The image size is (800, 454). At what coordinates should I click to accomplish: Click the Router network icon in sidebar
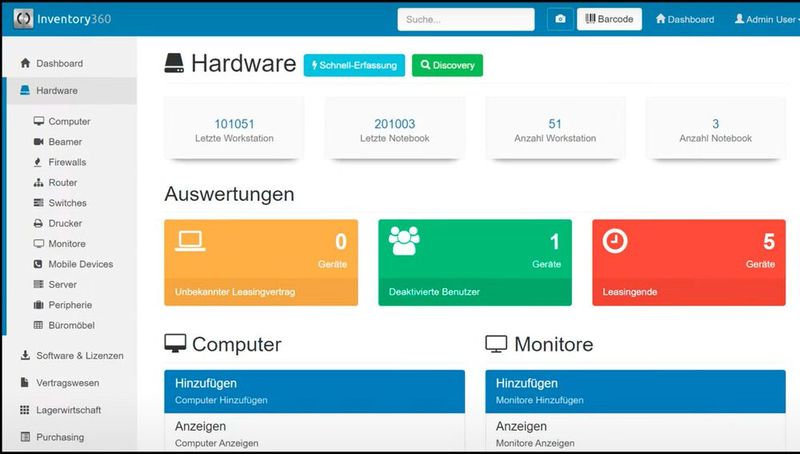[39, 183]
